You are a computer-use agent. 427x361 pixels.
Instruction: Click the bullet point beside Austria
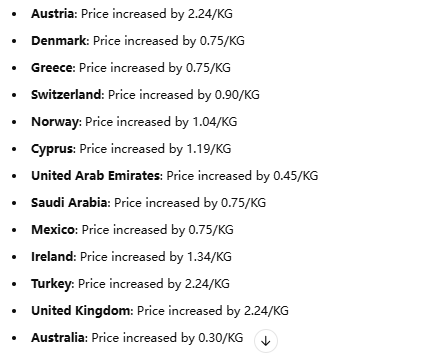coord(14,14)
